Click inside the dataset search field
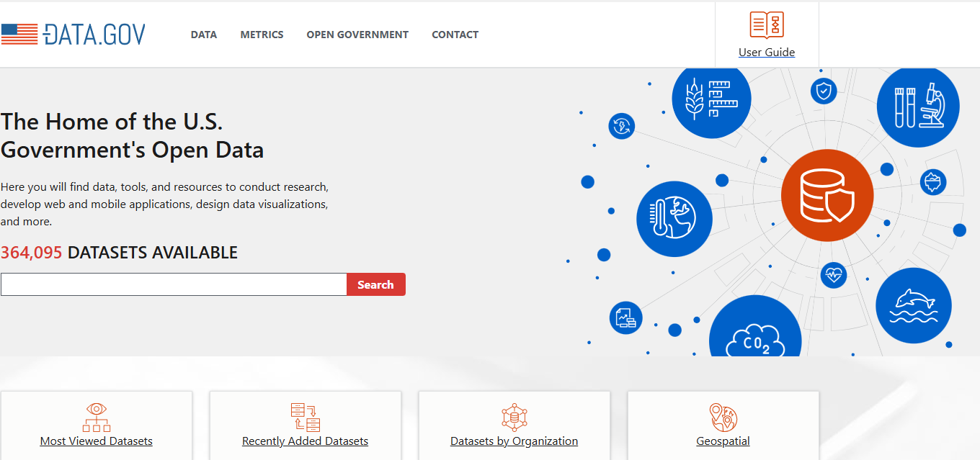980x460 pixels. (173, 284)
